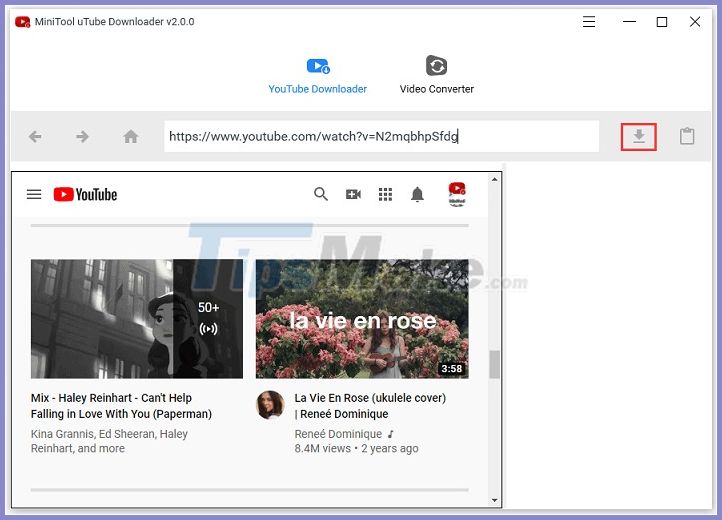Click the vertical scrollbar thumb
Screen dimensions: 722x520
tap(495, 364)
